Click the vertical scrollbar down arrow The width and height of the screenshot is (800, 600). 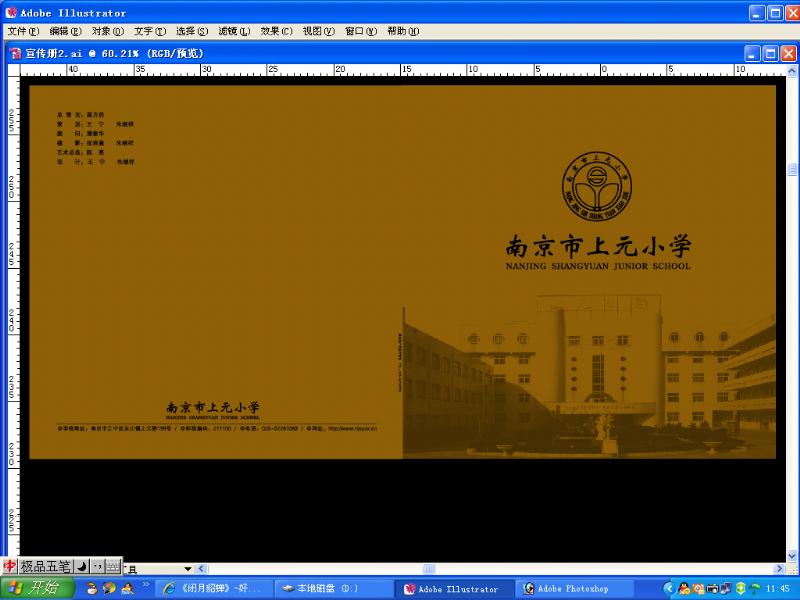792,556
